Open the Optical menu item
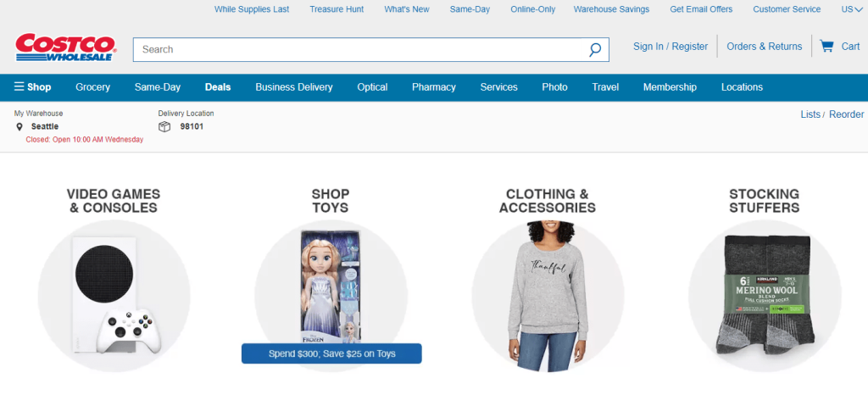This screenshot has width=868, height=417. coord(373,87)
